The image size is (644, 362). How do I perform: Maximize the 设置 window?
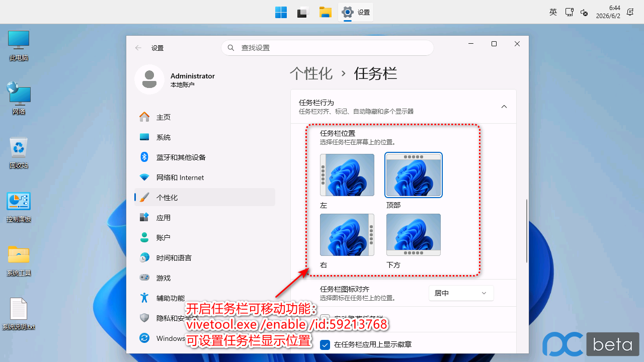494,44
